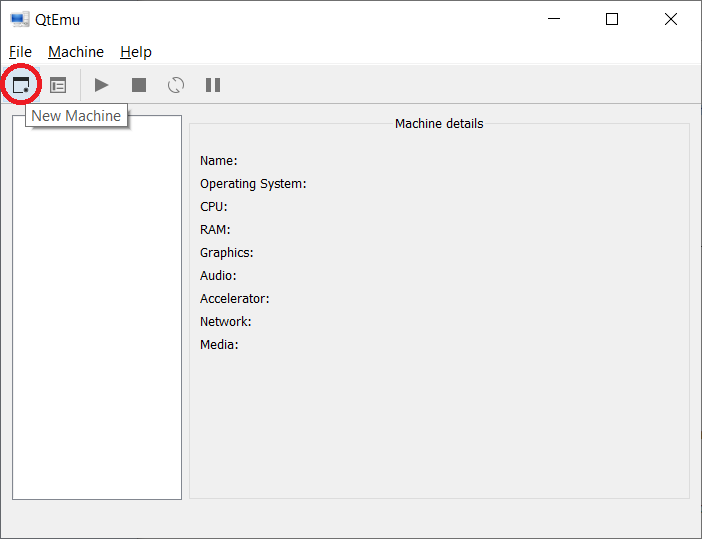This screenshot has width=702, height=539.
Task: Create a new machine from the toolbar
Action: pos(21,85)
